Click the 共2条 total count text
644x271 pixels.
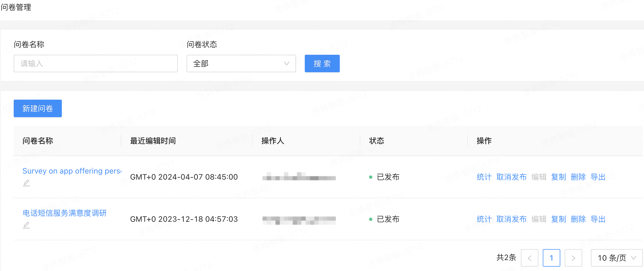tap(506, 258)
